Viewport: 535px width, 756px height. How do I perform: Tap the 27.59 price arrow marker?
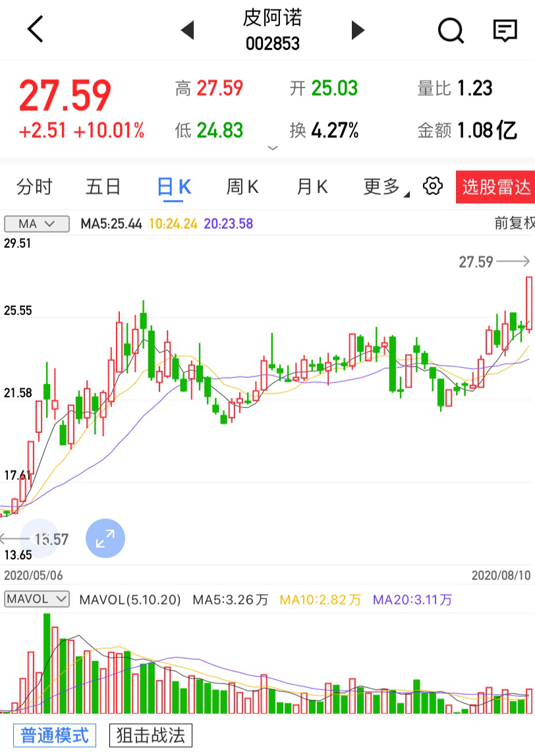[x=494, y=262]
